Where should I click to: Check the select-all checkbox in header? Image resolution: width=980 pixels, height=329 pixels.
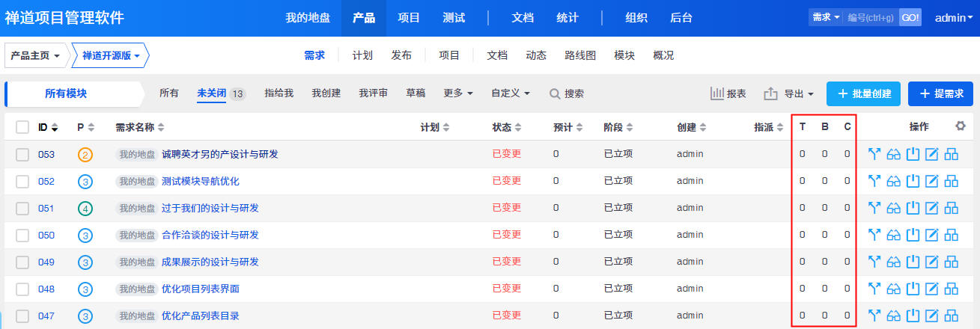(22, 128)
